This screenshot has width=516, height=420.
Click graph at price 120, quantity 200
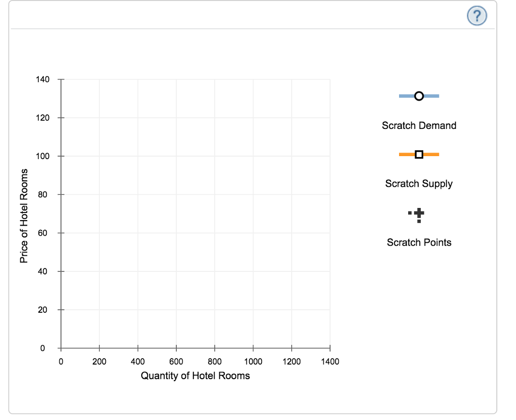pos(99,118)
